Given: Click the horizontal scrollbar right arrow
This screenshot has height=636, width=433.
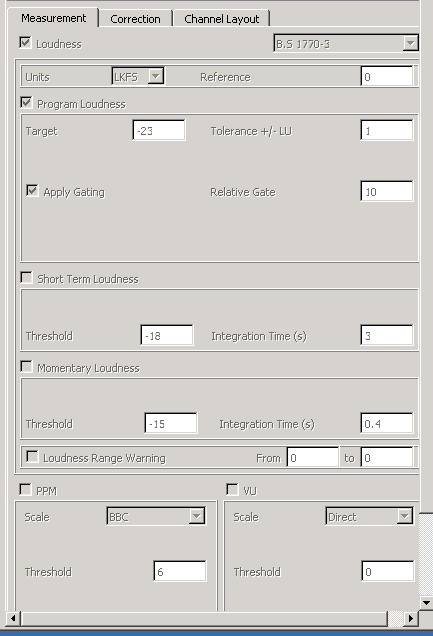Looking at the screenshot, I should coord(411,619).
